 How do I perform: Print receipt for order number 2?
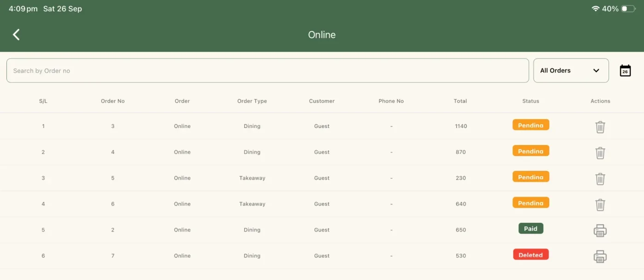coord(600,230)
